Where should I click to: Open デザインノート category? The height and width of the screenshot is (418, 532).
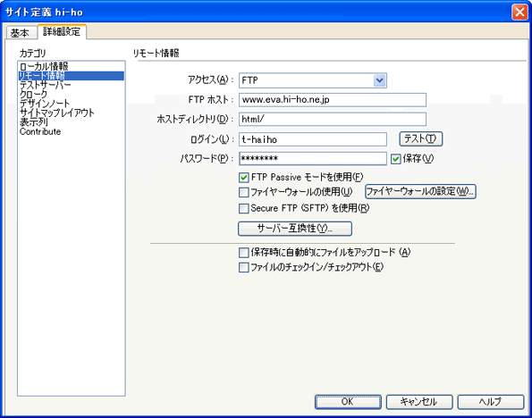point(45,103)
